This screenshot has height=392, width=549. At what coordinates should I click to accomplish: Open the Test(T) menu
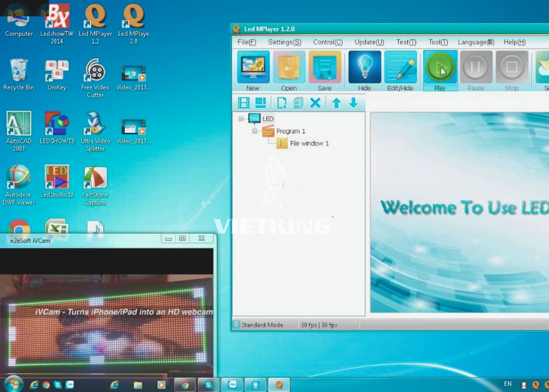coord(406,42)
